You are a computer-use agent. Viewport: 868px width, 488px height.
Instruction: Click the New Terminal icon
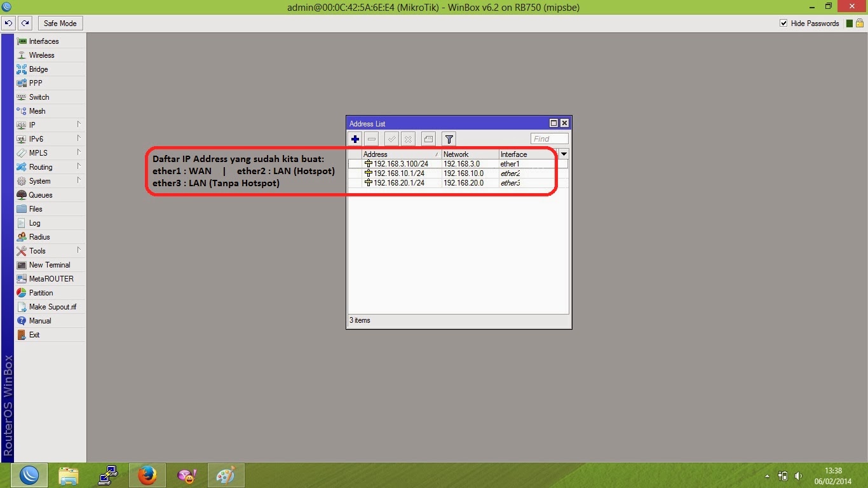click(x=22, y=265)
